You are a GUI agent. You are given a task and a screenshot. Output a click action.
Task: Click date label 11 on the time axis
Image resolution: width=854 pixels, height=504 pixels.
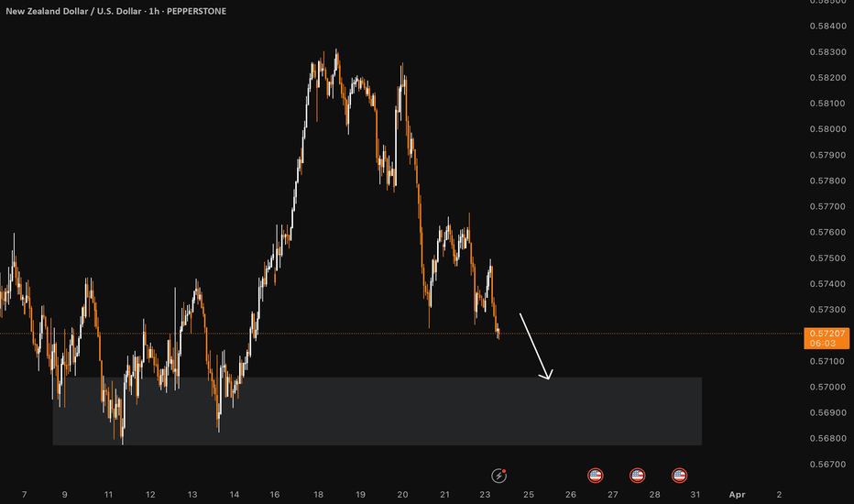click(x=108, y=495)
